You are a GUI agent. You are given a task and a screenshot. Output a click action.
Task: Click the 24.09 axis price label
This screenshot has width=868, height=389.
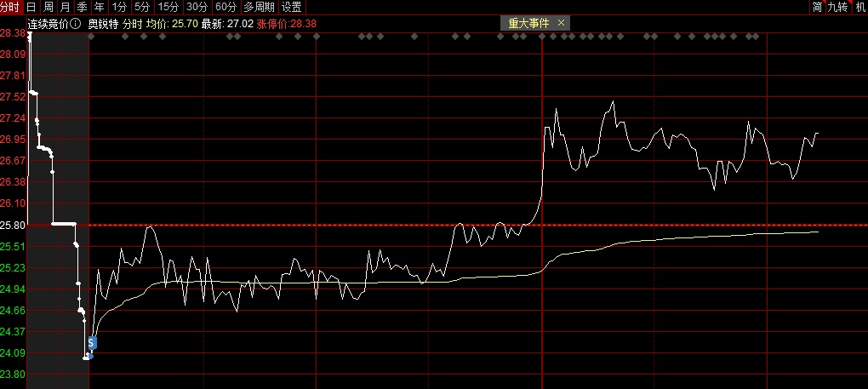click(x=13, y=353)
